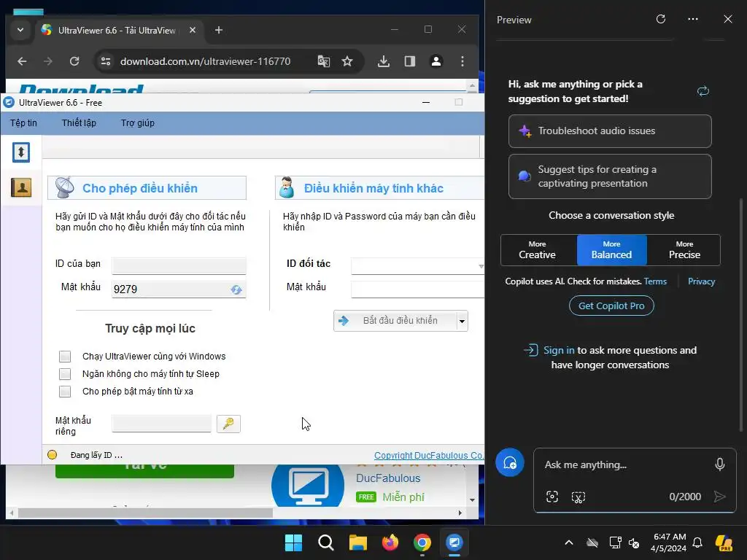
Task: Open Copilot Privacy link
Action: pos(701,281)
